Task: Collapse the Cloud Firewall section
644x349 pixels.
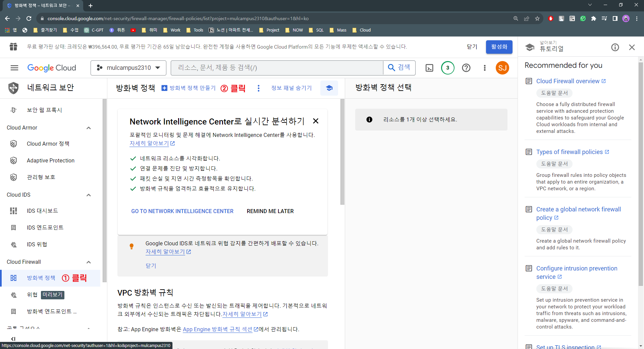Action: pyautogui.click(x=89, y=262)
